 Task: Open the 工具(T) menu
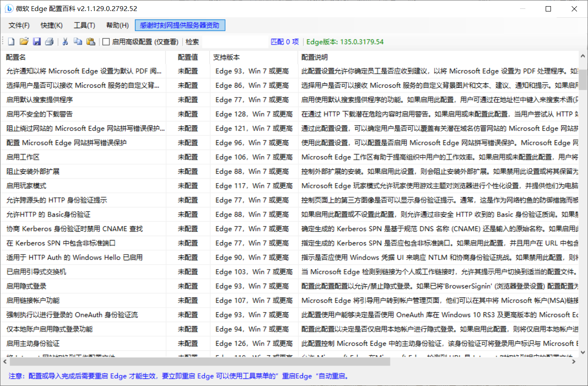(84, 26)
